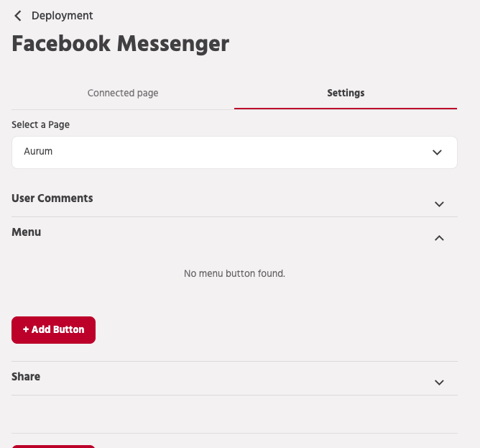Collapse the Menu section with its up chevron

point(440,238)
